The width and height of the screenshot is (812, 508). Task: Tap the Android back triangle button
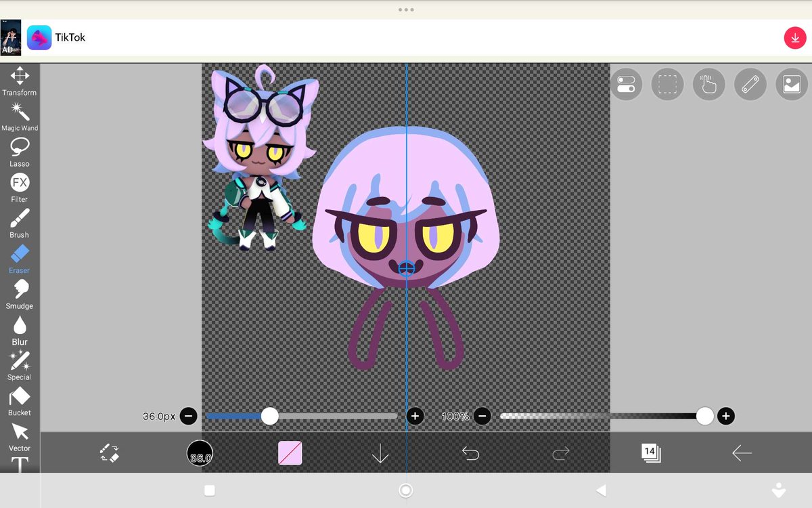click(601, 490)
